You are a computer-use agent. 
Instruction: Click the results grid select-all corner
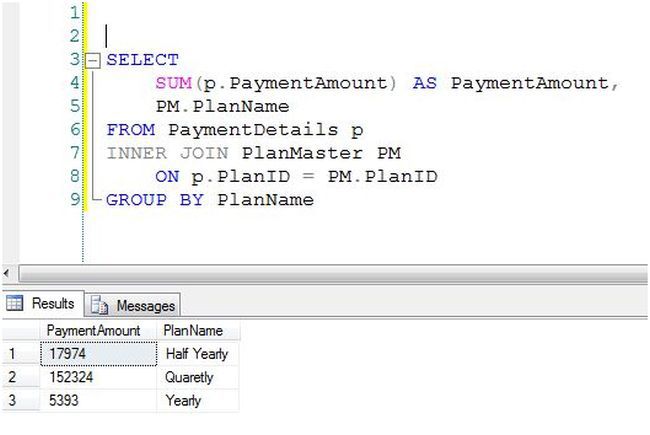click(x=21, y=331)
